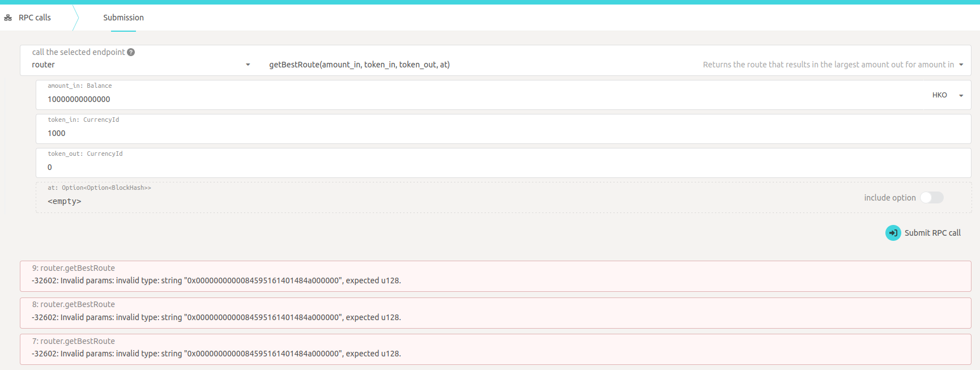The height and width of the screenshot is (370, 980).
Task: Toggle the include option switch
Action: [x=932, y=197]
